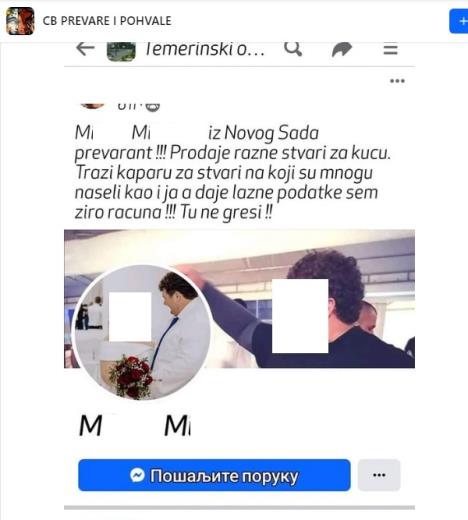This screenshot has height=520, width=468.
Task: Go back using the left arrow icon
Action: (85, 49)
